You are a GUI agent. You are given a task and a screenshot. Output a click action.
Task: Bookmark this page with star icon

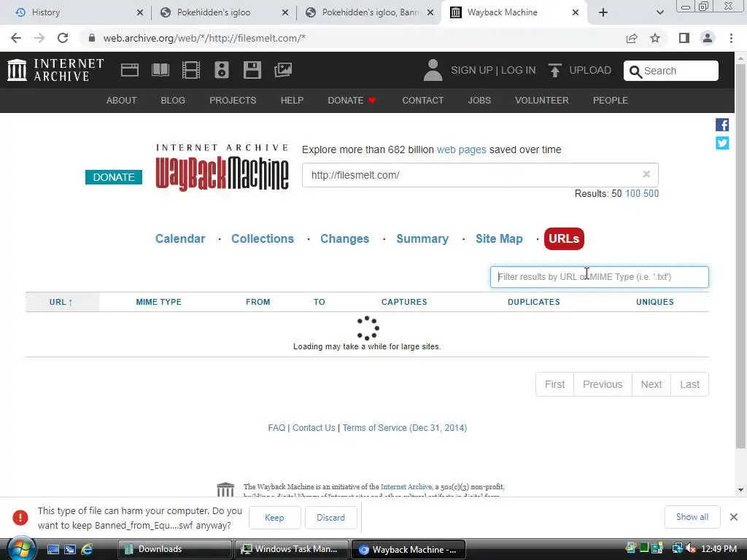click(x=655, y=38)
